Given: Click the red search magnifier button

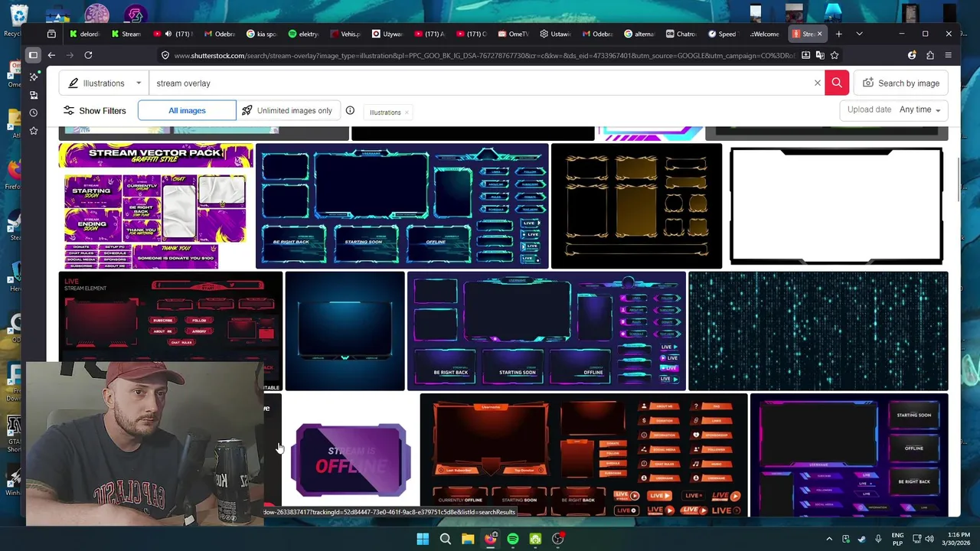Looking at the screenshot, I should (x=836, y=83).
